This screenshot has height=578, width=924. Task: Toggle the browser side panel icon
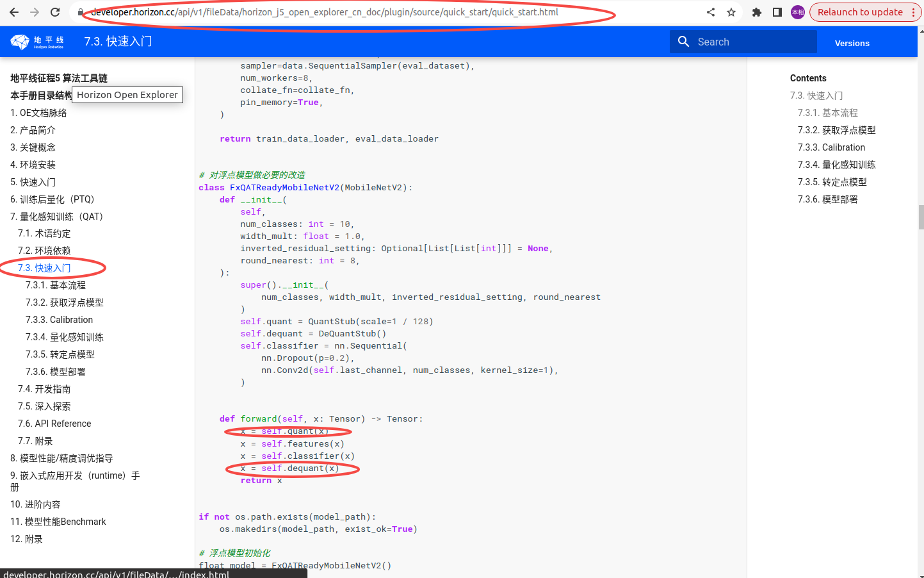point(777,12)
